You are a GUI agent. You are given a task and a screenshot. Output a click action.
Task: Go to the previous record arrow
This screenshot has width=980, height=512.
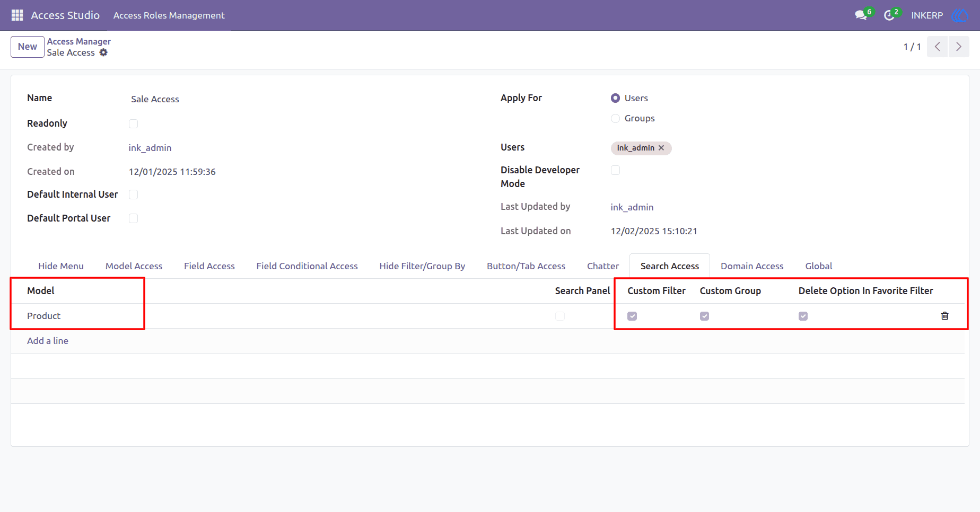point(937,47)
